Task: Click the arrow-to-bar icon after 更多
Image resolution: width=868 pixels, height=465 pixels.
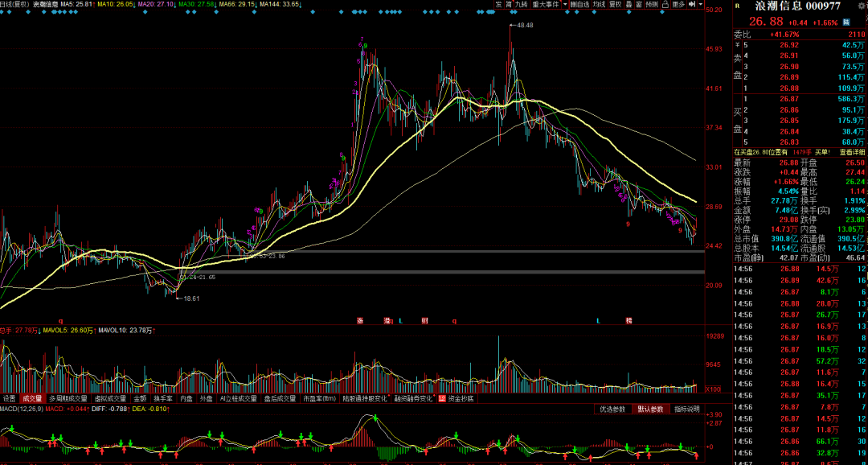Action: (x=692, y=5)
